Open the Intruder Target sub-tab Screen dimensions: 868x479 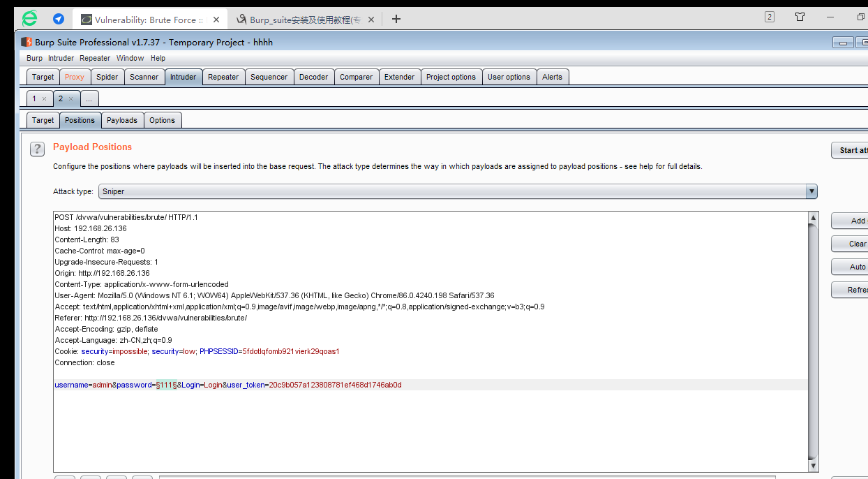click(43, 120)
